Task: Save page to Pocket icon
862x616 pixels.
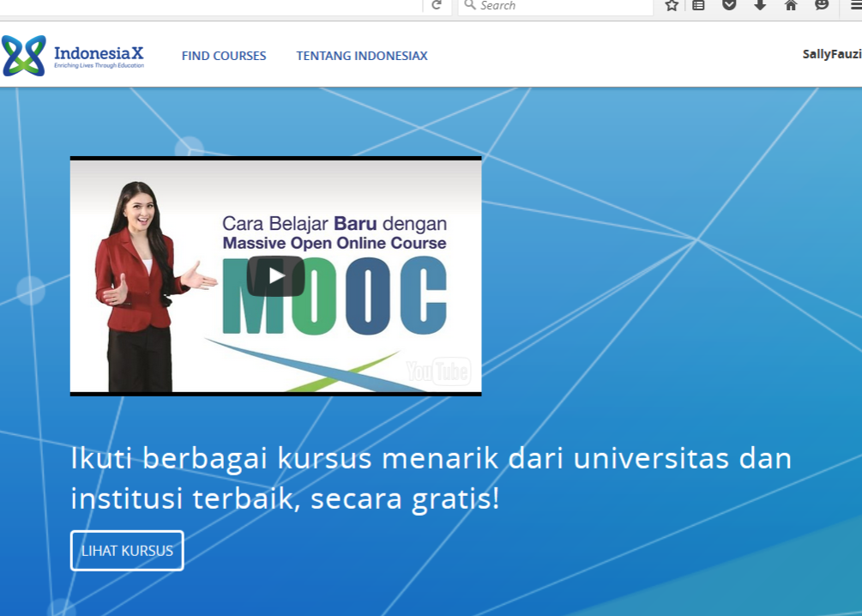Action: [x=729, y=5]
